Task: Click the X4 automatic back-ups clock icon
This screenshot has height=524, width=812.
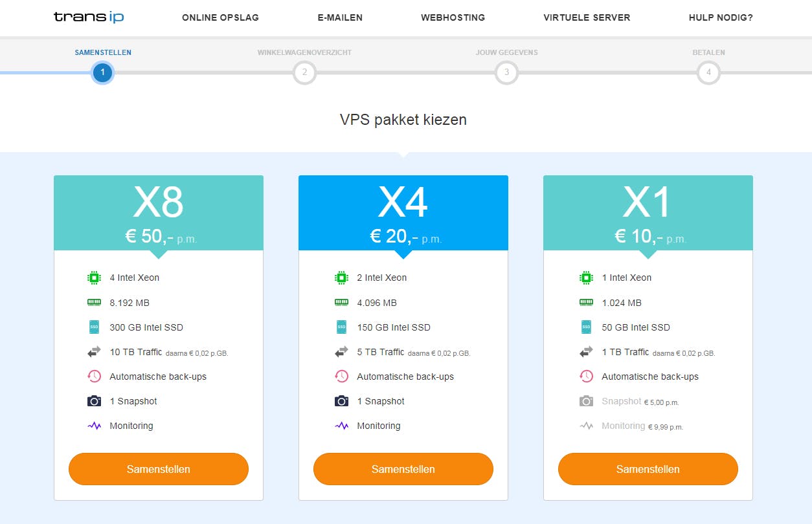Action: point(341,377)
